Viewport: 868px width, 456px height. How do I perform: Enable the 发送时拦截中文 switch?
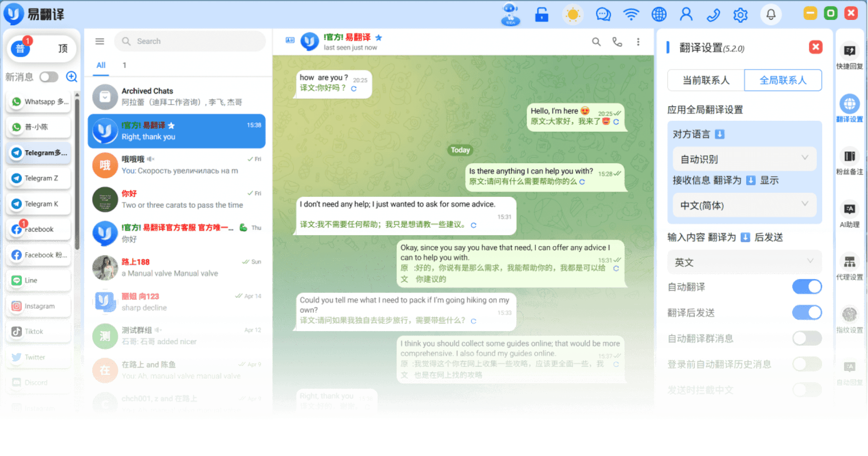pos(807,390)
